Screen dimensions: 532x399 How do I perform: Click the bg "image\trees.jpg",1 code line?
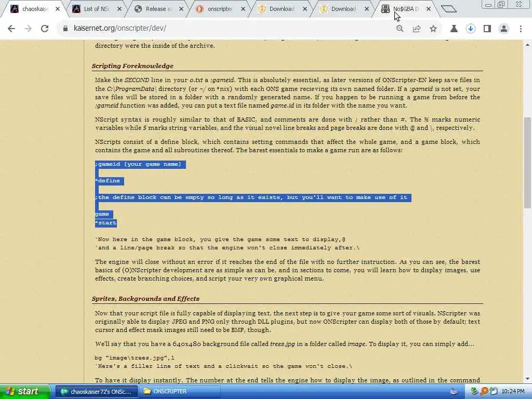point(135,357)
